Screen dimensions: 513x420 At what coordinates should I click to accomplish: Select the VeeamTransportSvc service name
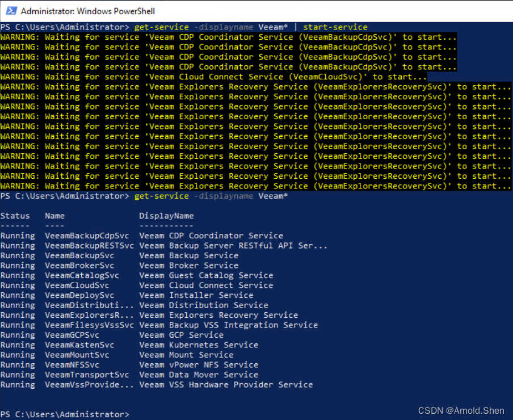click(87, 375)
